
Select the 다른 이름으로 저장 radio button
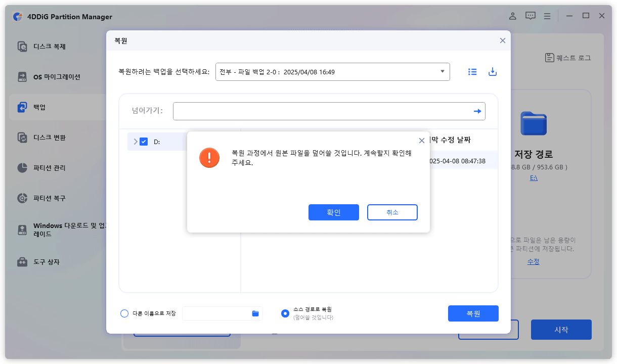tap(124, 313)
